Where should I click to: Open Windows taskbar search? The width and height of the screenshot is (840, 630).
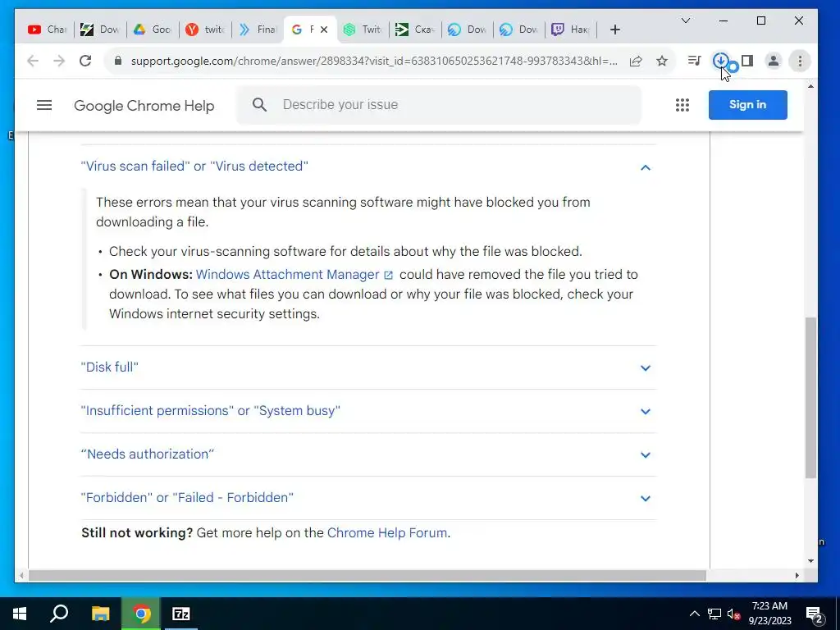point(59,614)
